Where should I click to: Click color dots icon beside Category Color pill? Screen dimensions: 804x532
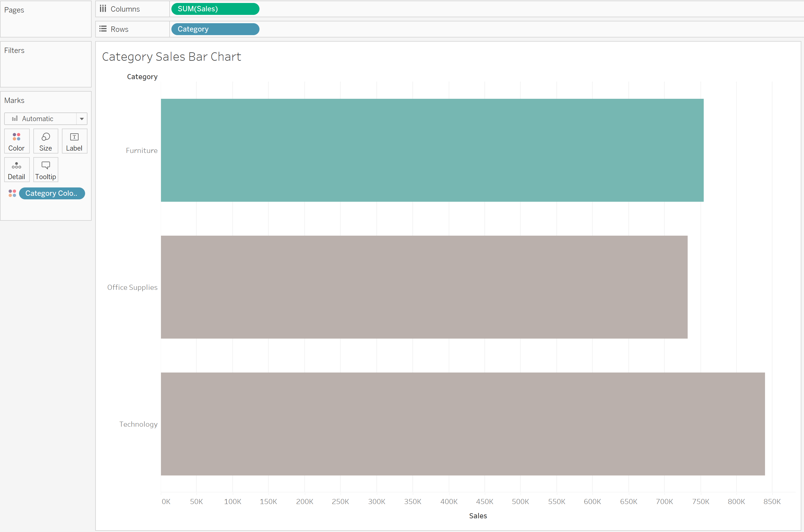pos(12,193)
